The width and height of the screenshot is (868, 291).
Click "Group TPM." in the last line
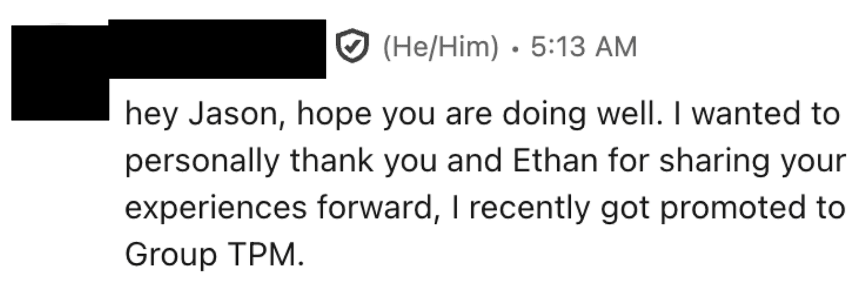pos(215,256)
